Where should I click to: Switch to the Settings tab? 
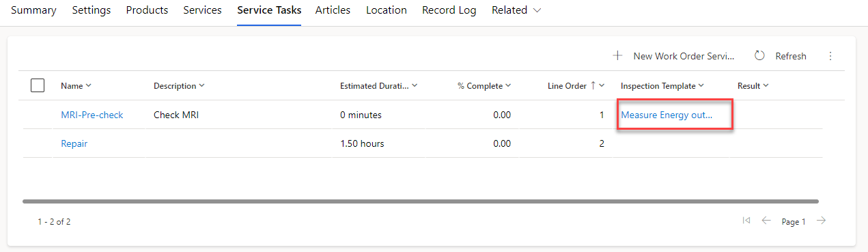(92, 10)
